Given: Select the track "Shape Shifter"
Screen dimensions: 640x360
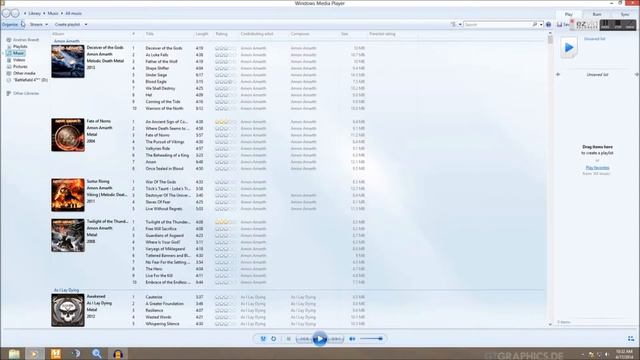Looking at the screenshot, I should click(x=157, y=68).
